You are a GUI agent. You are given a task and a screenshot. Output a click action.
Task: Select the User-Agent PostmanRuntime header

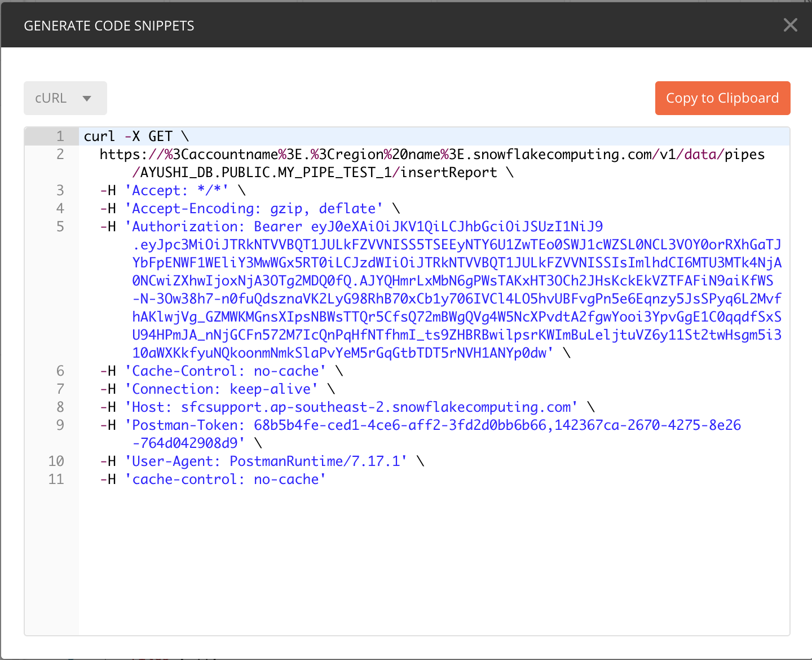(265, 461)
